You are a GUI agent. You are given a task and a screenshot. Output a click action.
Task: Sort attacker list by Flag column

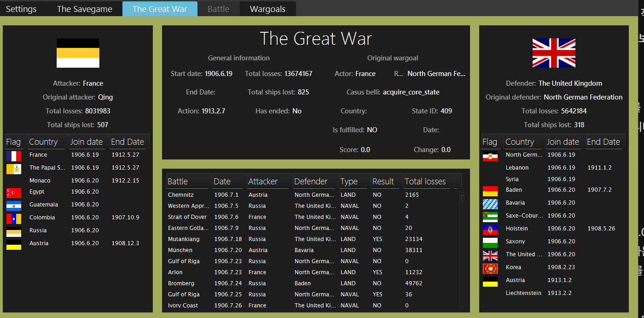point(16,142)
